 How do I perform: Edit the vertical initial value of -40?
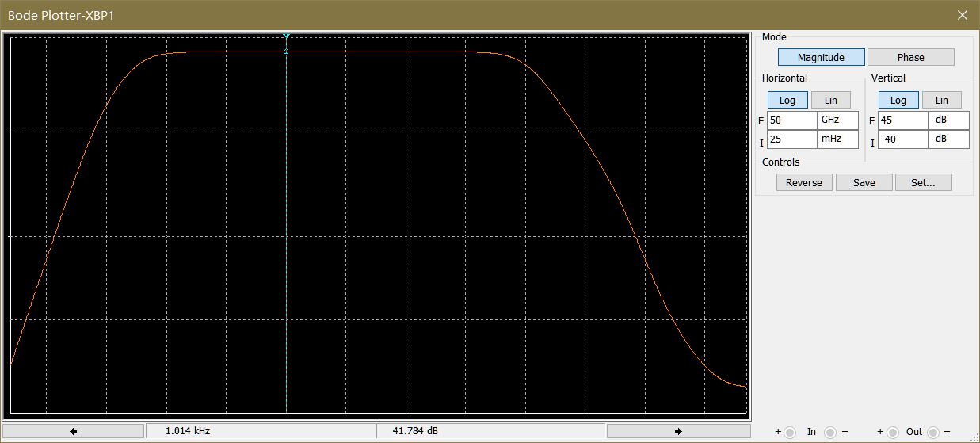click(903, 139)
